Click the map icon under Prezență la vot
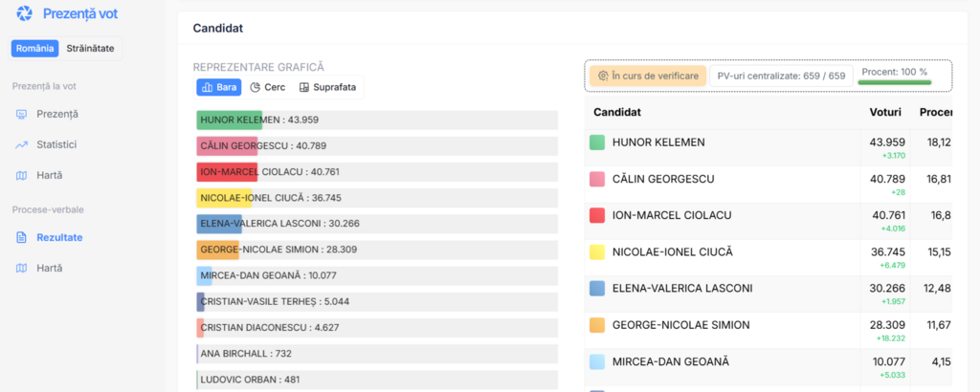 (x=22, y=175)
